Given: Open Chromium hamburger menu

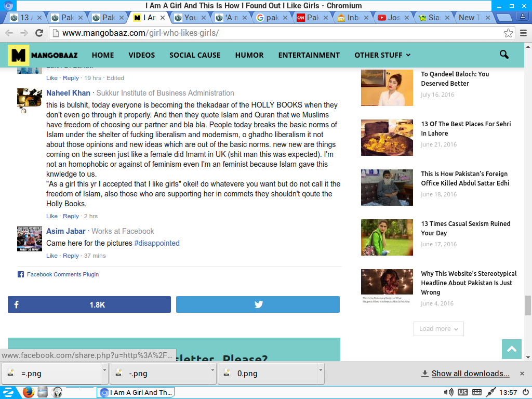Looking at the screenshot, I should [524, 33].
